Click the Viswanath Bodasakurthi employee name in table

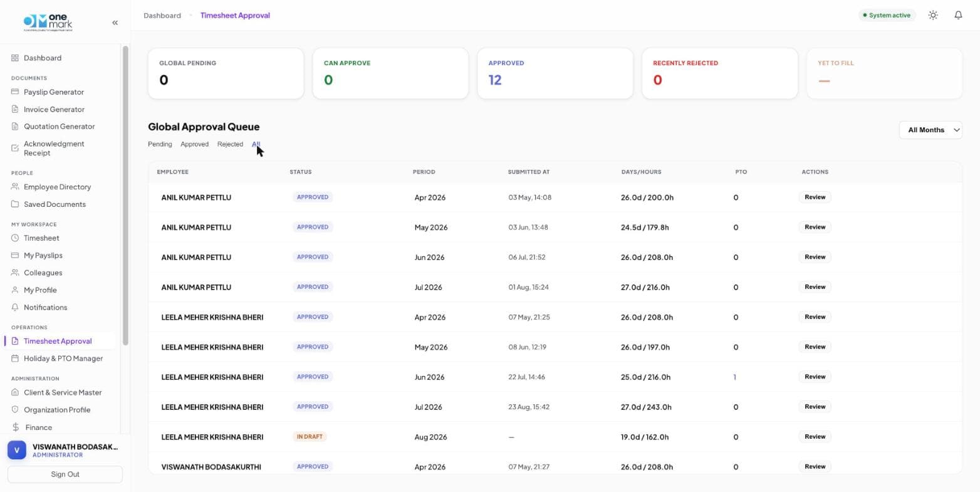pyautogui.click(x=211, y=467)
